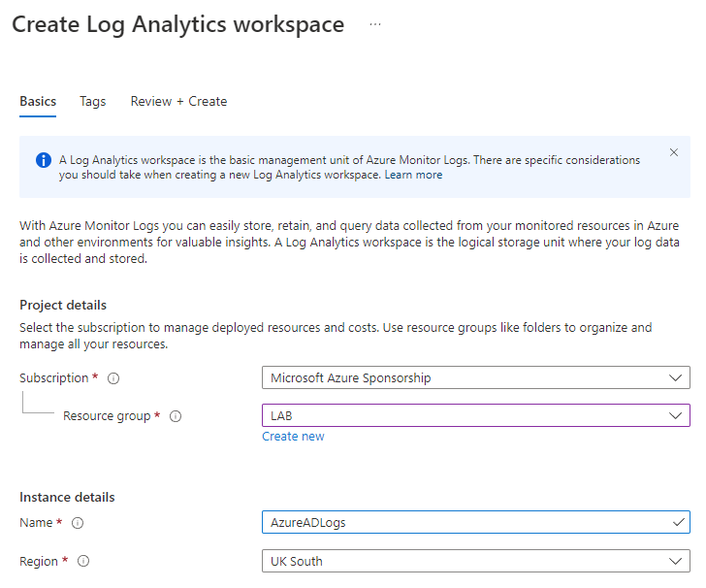
Task: Dismiss the Log Analytics info banner
Action: click(x=674, y=152)
